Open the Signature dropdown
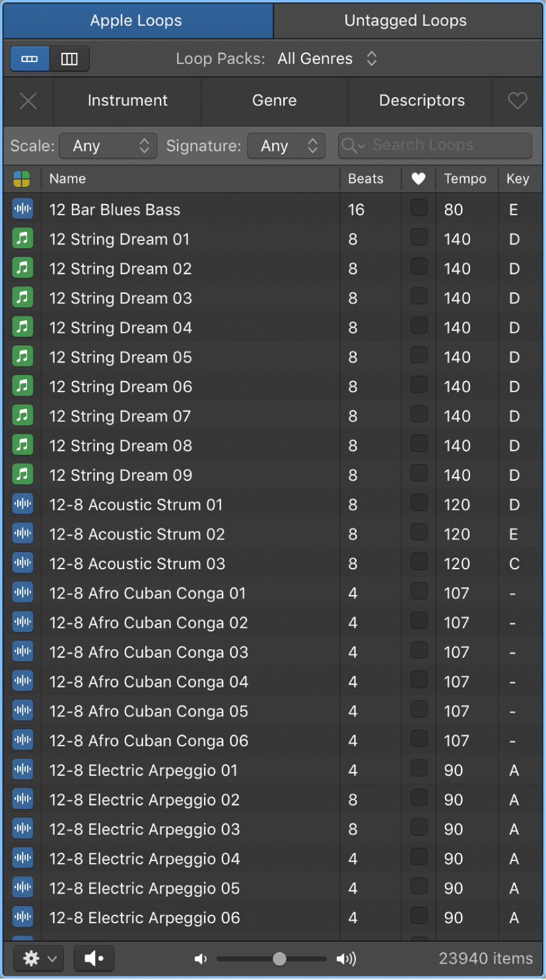The width and height of the screenshot is (546, 980). [x=287, y=146]
